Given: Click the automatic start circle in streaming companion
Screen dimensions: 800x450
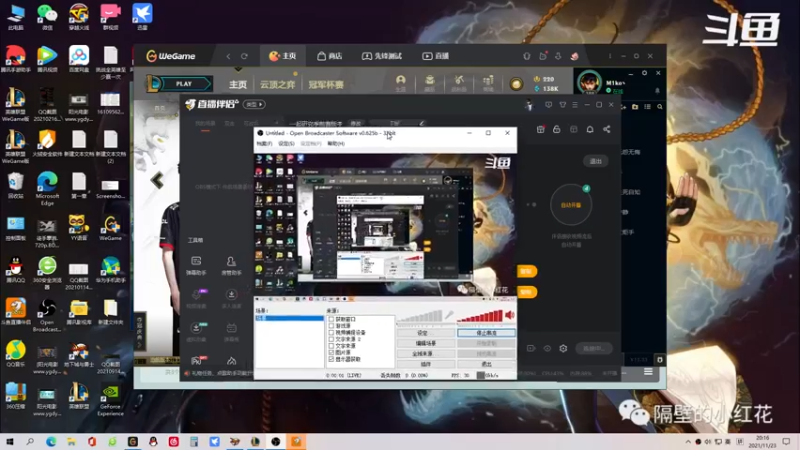Looking at the screenshot, I should click(571, 205).
